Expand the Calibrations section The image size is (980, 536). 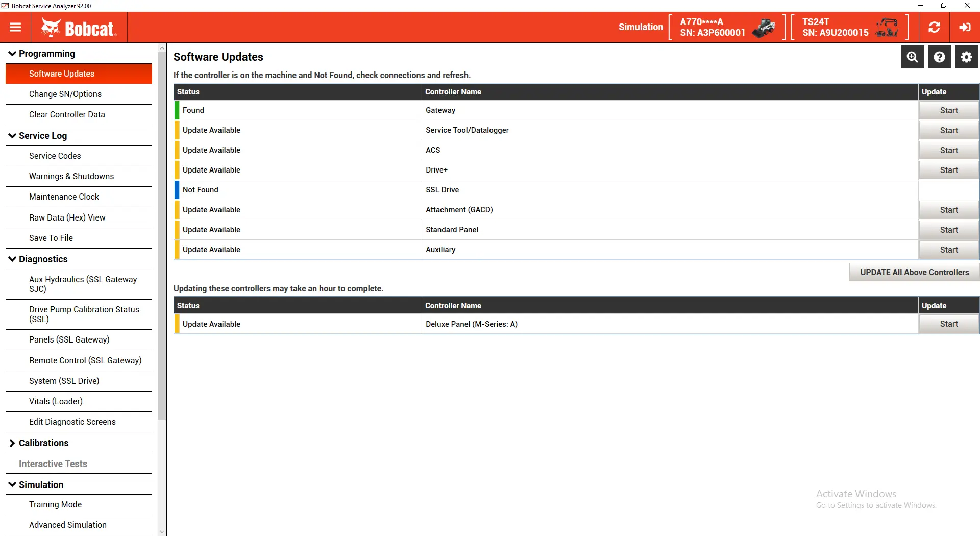point(12,443)
